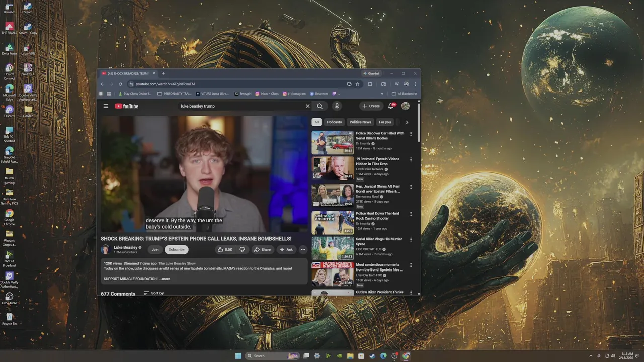Open the Restream bookmark

pos(319,94)
